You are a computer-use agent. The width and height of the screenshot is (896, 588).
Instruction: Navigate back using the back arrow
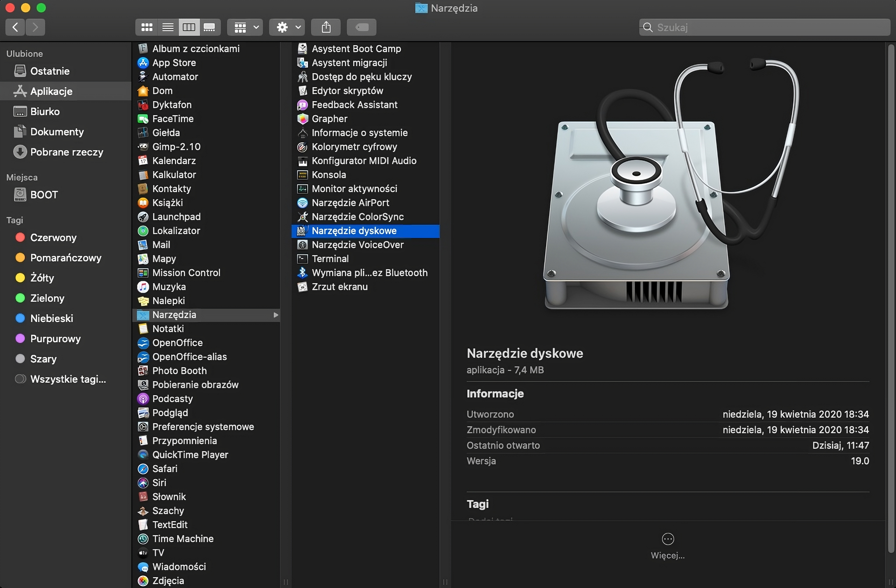(x=14, y=27)
